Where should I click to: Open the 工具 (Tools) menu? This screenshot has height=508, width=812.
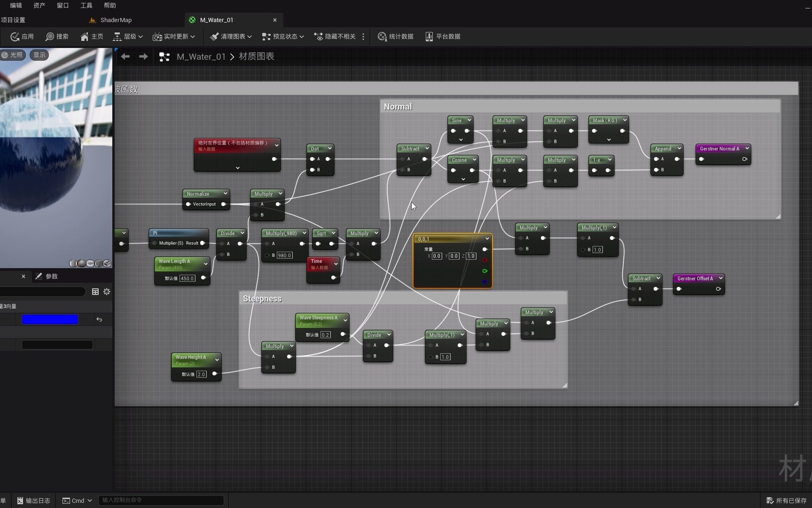click(x=86, y=5)
